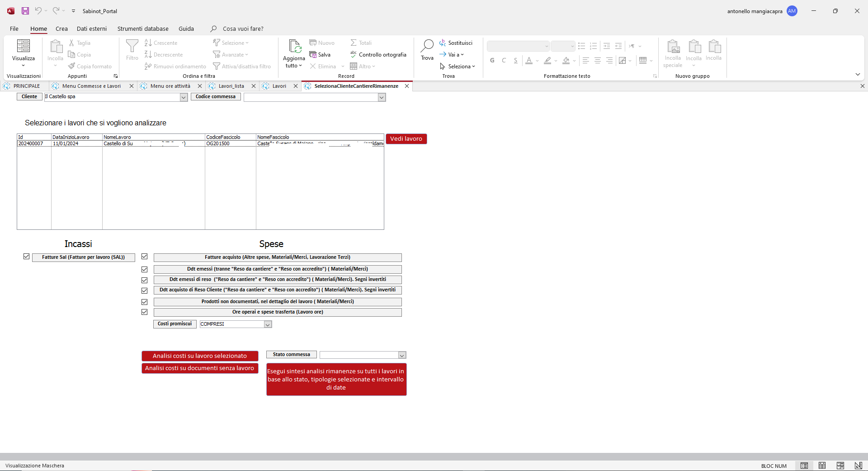Click the save disk icon in title bar
This screenshot has height=471, width=868.
(25, 11)
